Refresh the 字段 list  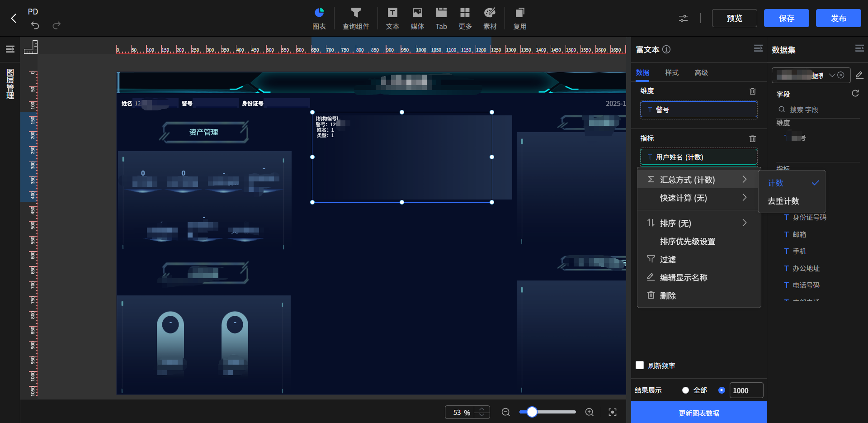click(x=855, y=94)
